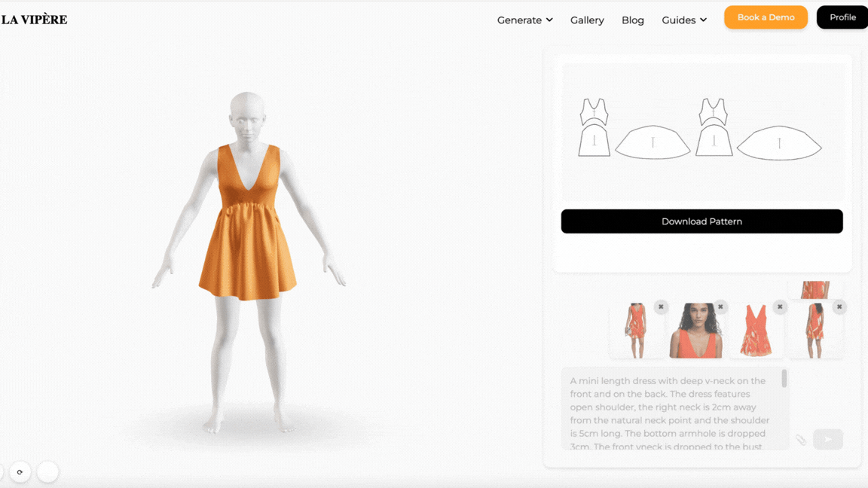Dismiss the red lace dress reference via X

point(779,307)
